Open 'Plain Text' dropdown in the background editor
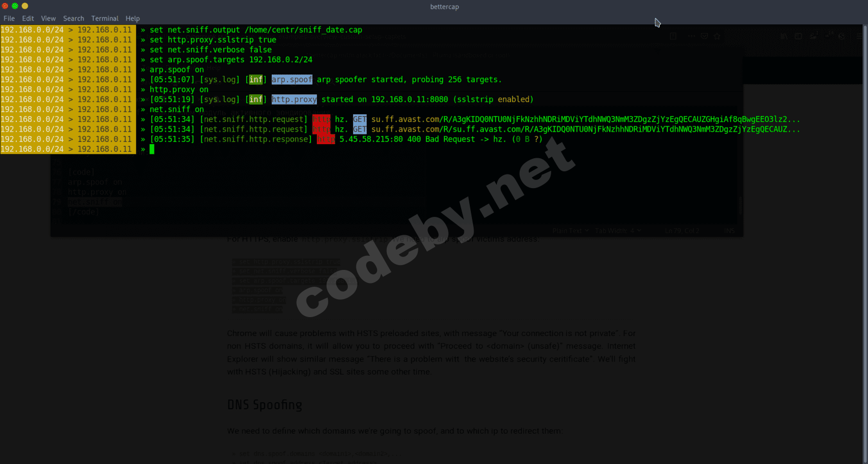Screen dimensions: 868x464 (570, 231)
